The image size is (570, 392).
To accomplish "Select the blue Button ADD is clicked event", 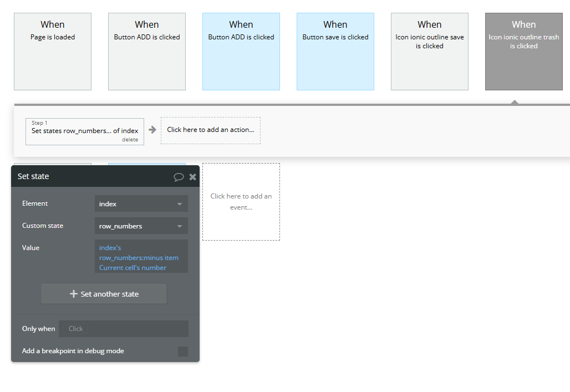I will (241, 52).
